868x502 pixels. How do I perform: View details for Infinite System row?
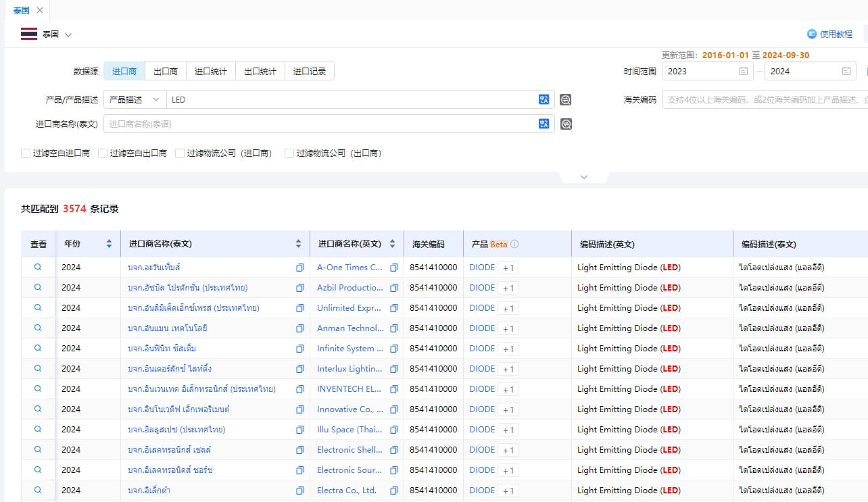(x=38, y=348)
